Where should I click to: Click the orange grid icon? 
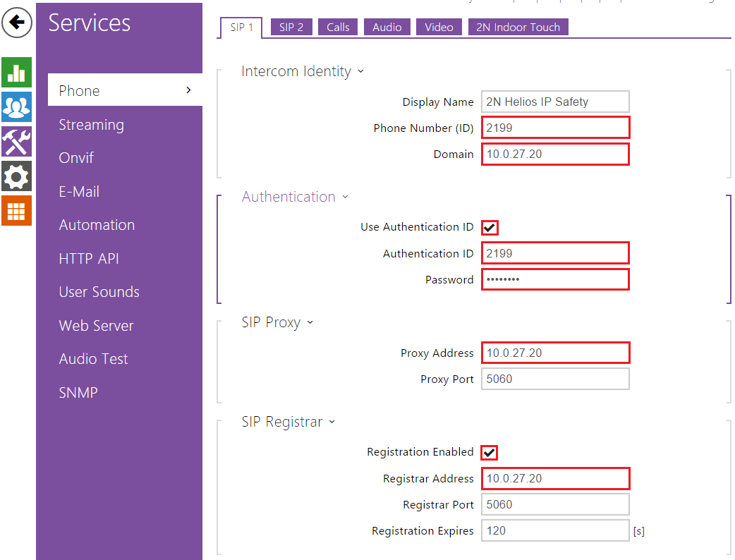tap(16, 211)
